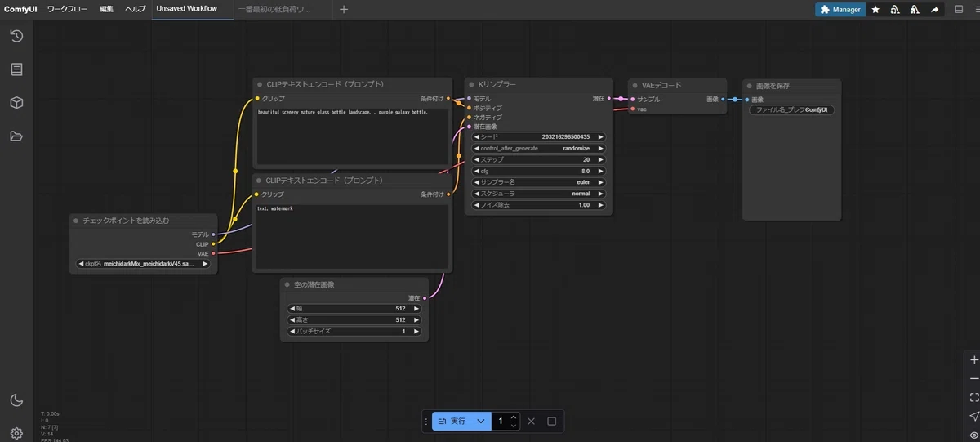Open the queue history sidebar icon
980x442 pixels.
[16, 36]
